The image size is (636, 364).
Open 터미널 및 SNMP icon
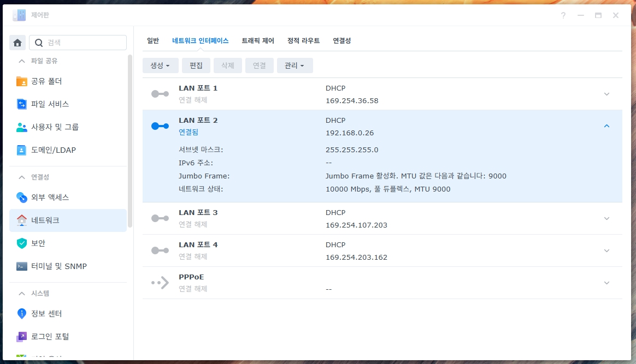point(22,266)
